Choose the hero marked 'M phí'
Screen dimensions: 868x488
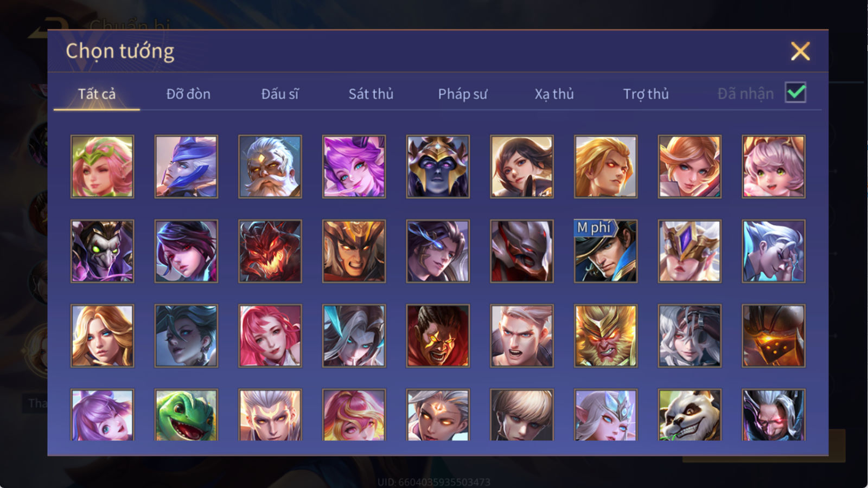coord(605,251)
